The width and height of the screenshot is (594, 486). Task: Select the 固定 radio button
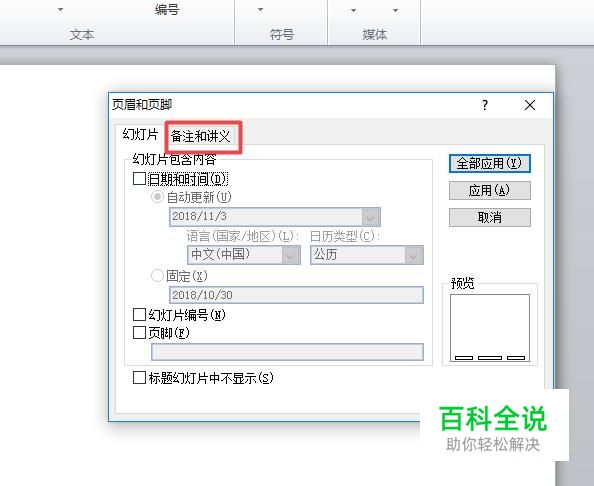[157, 275]
